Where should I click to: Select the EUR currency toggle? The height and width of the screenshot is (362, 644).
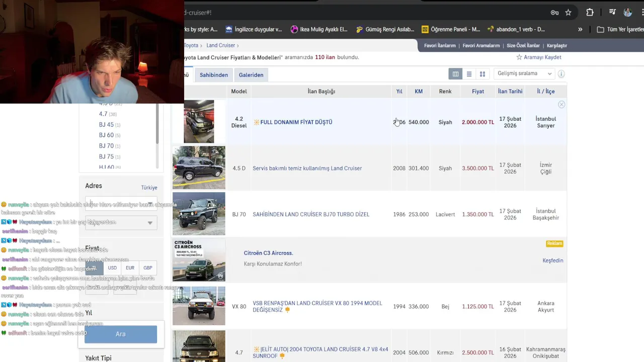point(130,268)
